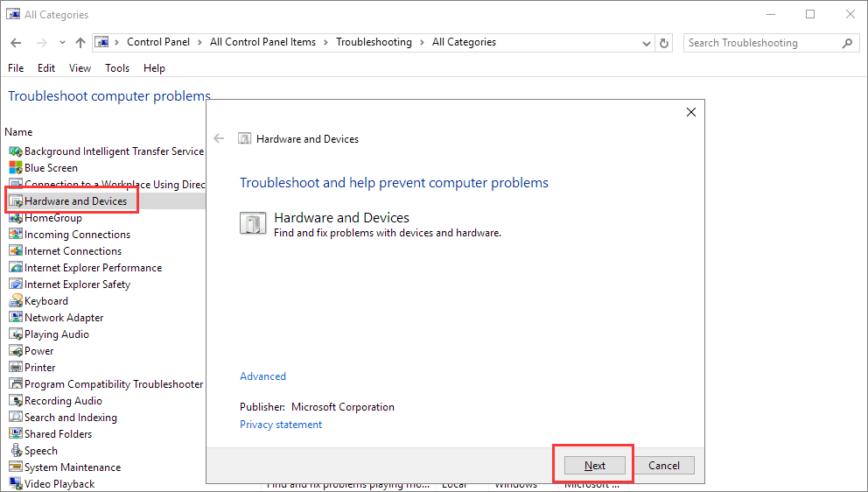
Task: Expand the address bar history dropdown
Action: [646, 43]
